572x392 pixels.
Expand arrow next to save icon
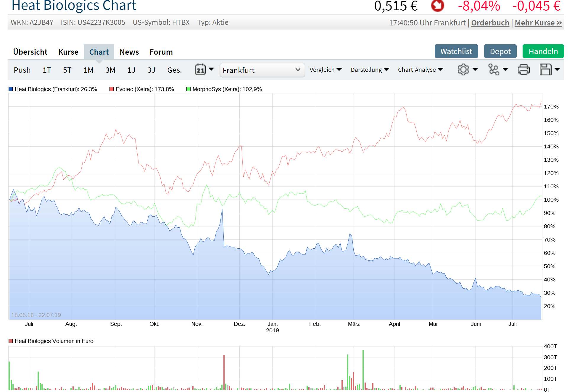click(x=557, y=69)
